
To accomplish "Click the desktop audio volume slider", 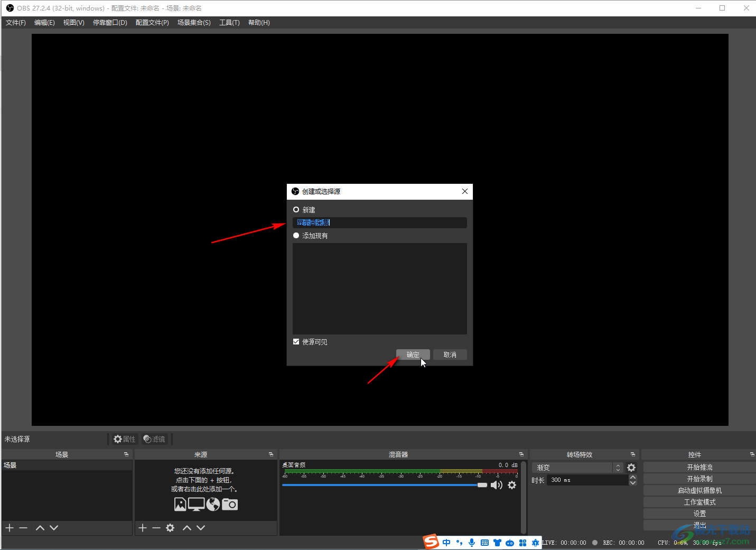I will (385, 485).
